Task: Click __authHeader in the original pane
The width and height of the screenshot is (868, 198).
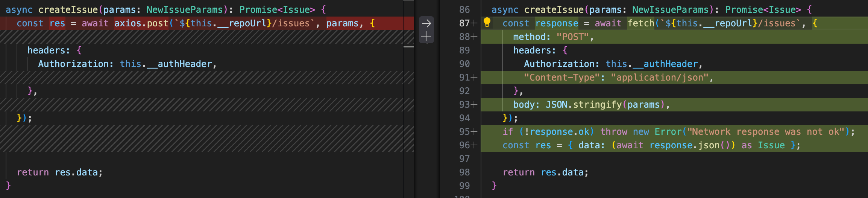Action: pos(179,64)
